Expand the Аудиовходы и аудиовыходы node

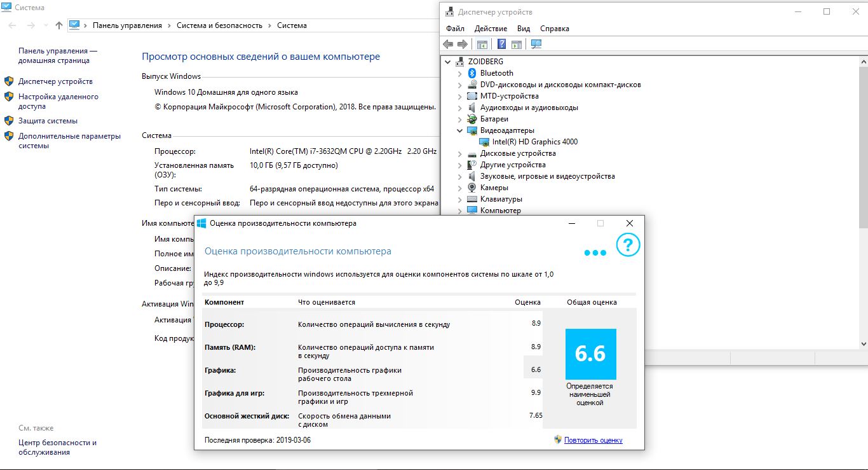pos(460,107)
